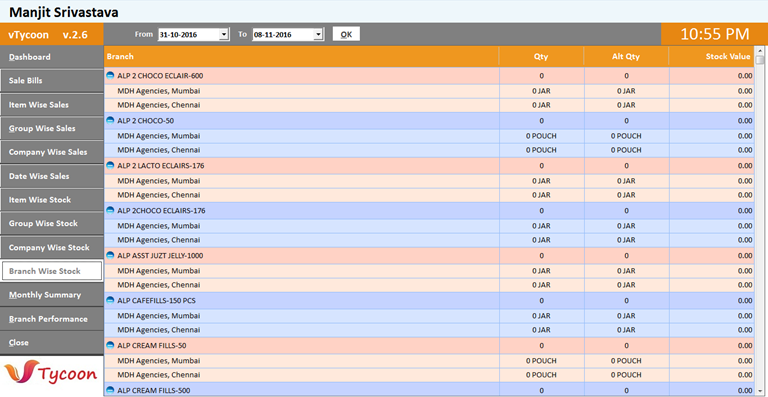
Task: Click ALP CAFEFILLS-150 PCS item name
Action: pyautogui.click(x=156, y=301)
